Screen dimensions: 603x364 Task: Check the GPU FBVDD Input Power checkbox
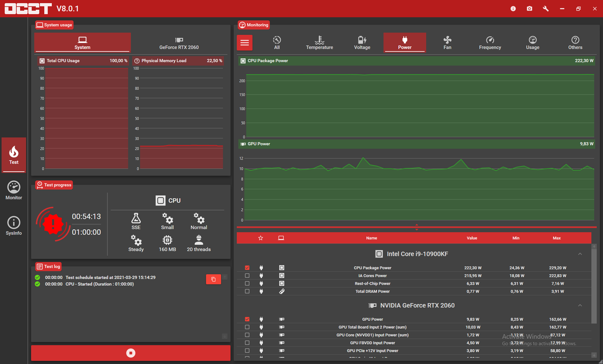pyautogui.click(x=247, y=343)
